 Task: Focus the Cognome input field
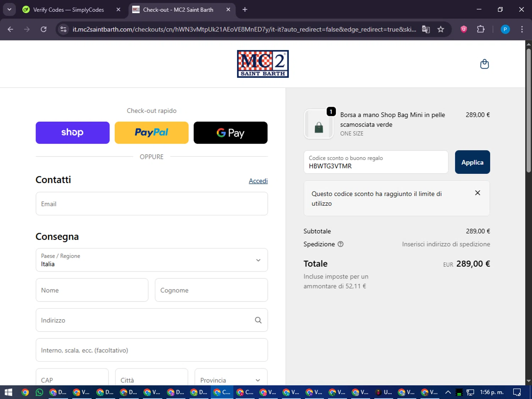211,290
